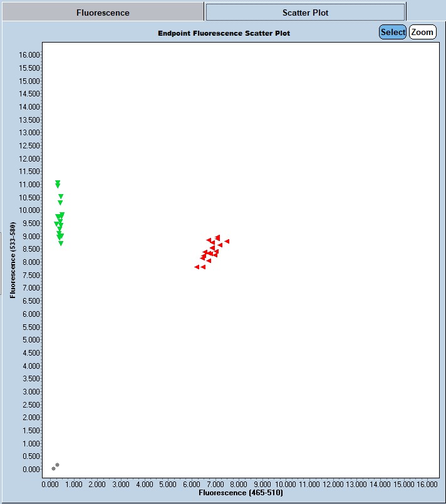446x504 pixels.
Task: Click the 5.000 y-axis tick label
Action: 29,340
